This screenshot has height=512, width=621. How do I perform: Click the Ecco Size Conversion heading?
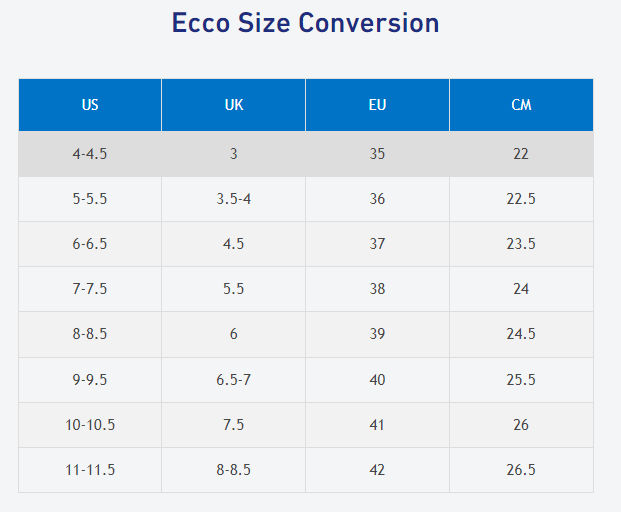click(305, 23)
